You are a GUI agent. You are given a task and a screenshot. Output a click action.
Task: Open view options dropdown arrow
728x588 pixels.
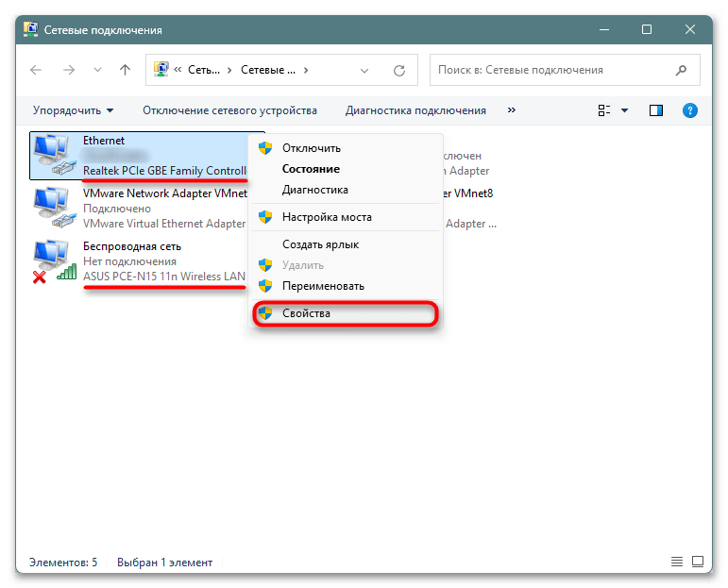point(624,110)
